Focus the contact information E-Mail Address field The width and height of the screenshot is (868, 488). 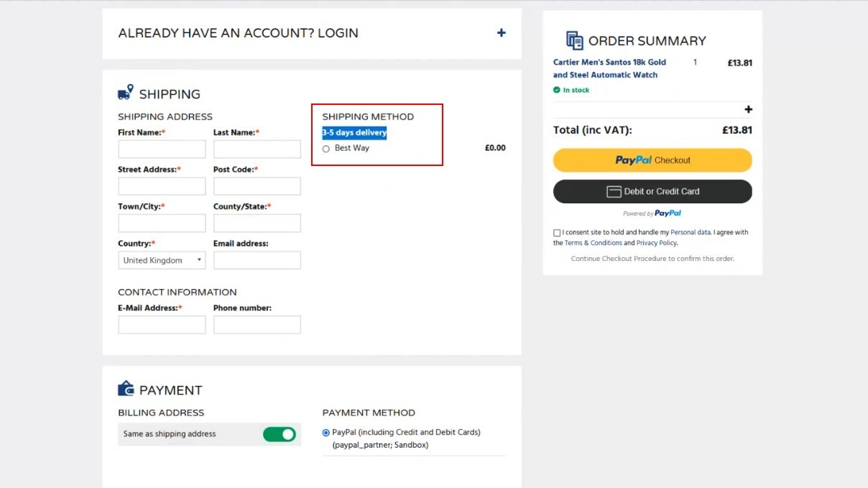pos(162,325)
